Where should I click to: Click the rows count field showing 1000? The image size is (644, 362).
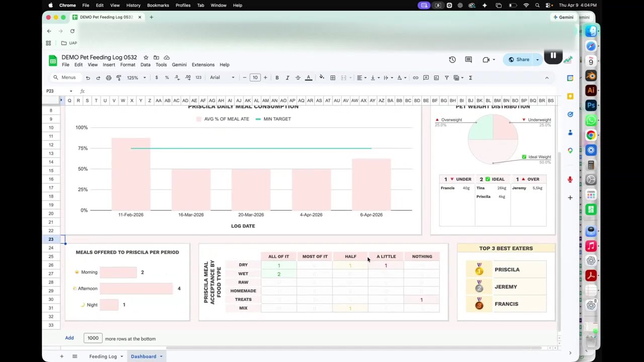(93, 338)
